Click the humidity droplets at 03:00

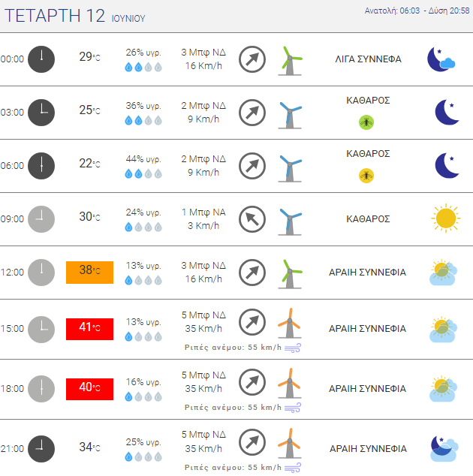pyautogui.click(x=143, y=121)
